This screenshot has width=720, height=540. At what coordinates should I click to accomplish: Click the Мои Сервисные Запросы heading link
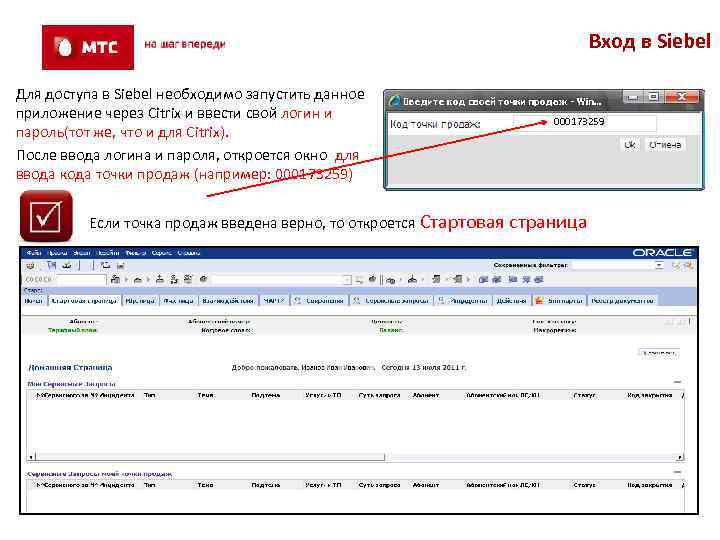click(x=71, y=384)
